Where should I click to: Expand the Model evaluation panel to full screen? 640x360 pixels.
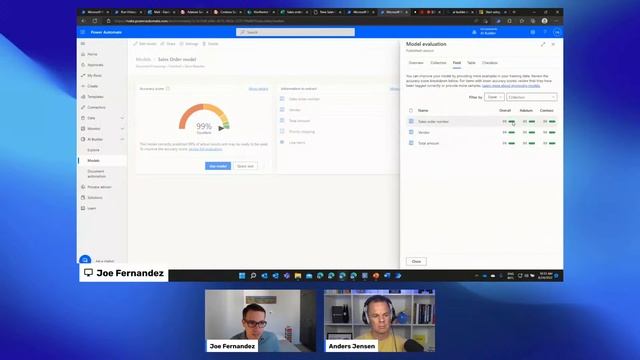(x=543, y=44)
